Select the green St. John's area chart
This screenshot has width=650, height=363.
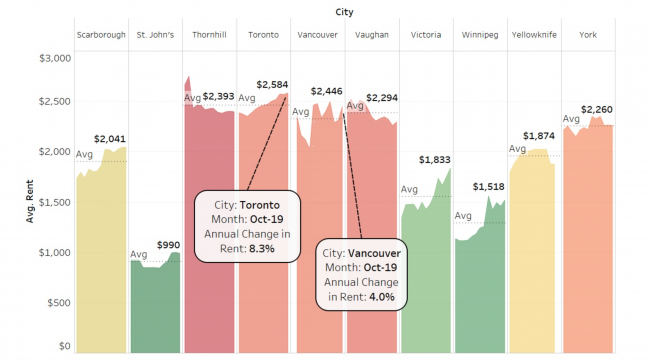click(x=155, y=305)
